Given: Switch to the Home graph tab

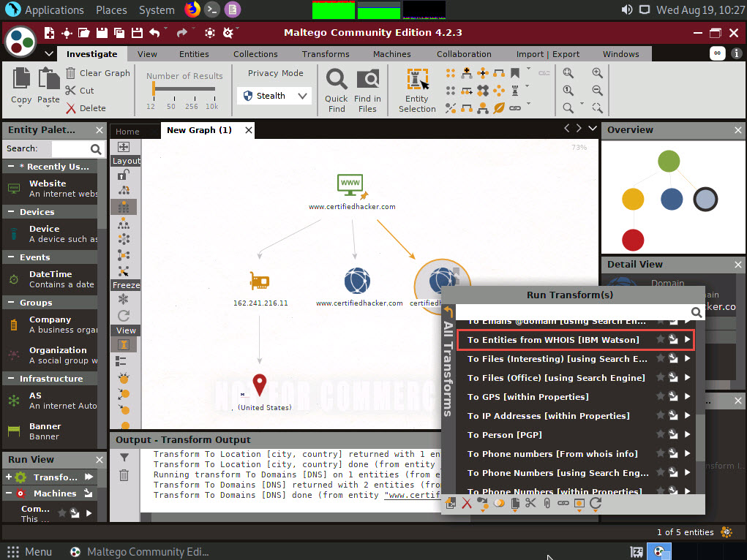Looking at the screenshot, I should [127, 132].
